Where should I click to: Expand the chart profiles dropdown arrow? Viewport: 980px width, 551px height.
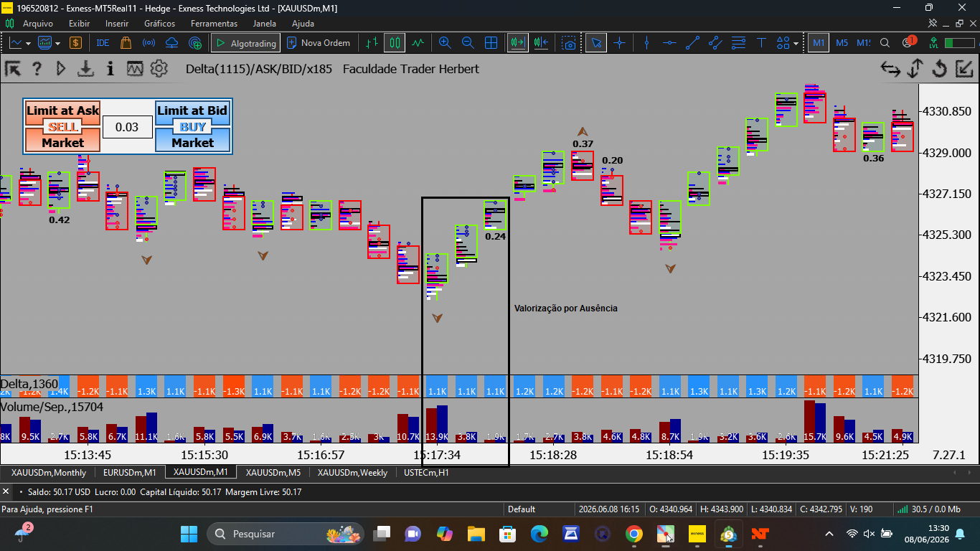[x=57, y=43]
